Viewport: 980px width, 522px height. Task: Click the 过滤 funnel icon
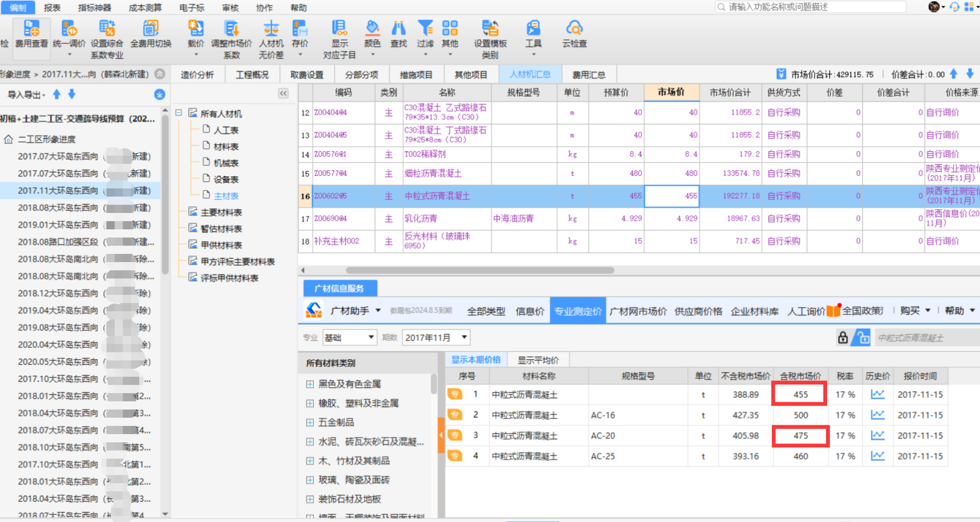425,38
